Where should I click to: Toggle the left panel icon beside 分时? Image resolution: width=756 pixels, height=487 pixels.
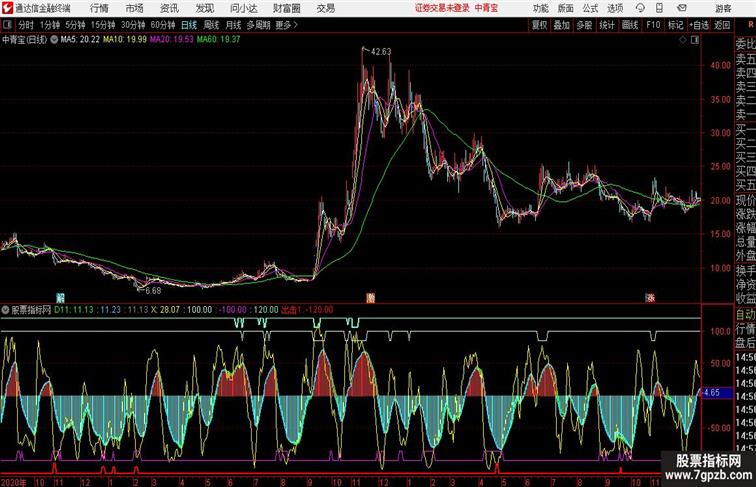tap(7, 25)
